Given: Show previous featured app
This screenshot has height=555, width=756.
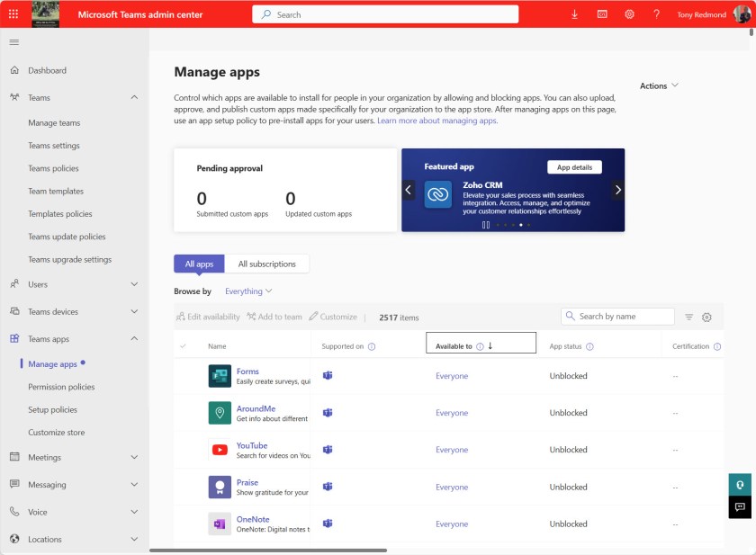Looking at the screenshot, I should (x=409, y=190).
